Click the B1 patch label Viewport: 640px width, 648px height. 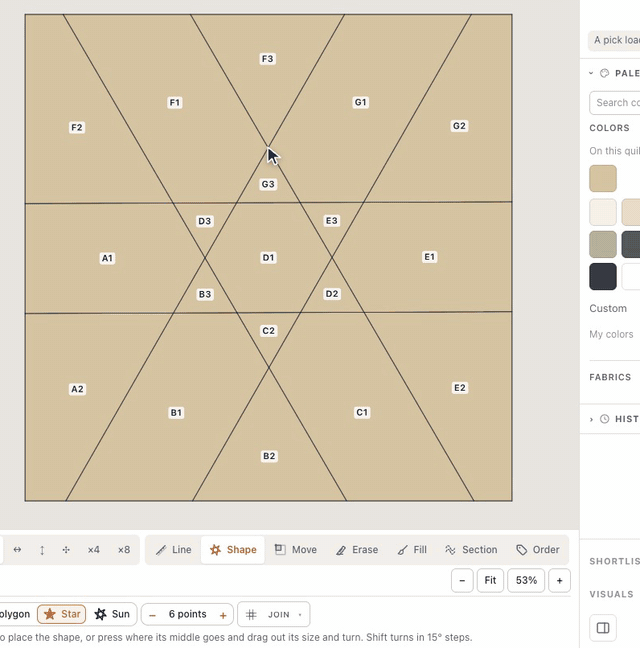pos(176,412)
